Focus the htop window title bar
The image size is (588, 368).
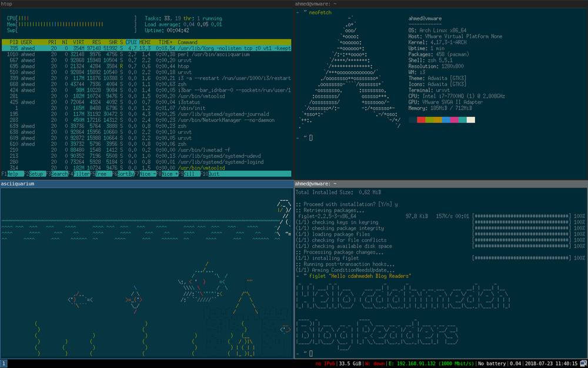[146, 4]
